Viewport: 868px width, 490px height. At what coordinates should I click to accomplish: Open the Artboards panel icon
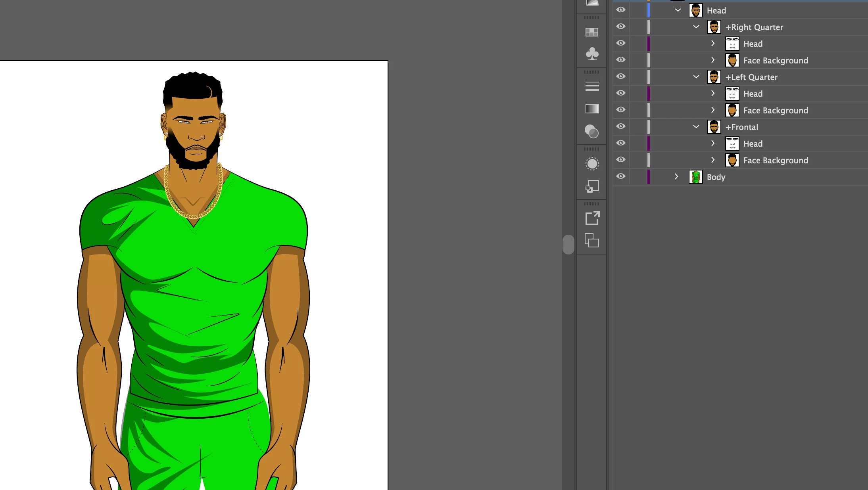click(x=592, y=240)
